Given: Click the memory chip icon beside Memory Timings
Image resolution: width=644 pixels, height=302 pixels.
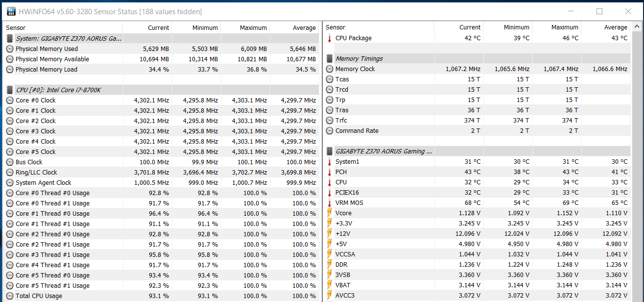Looking at the screenshot, I should 330,59.
